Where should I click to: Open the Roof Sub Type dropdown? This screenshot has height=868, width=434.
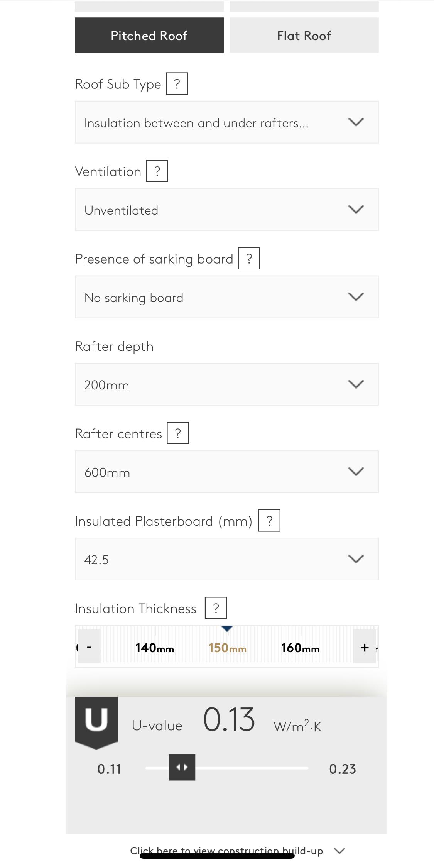[x=226, y=122]
